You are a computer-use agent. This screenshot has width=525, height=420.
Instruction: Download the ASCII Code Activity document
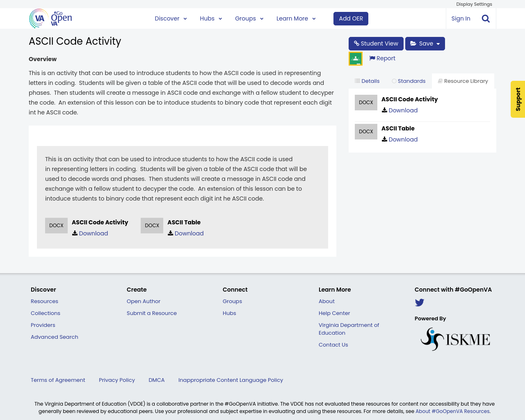coord(399,110)
